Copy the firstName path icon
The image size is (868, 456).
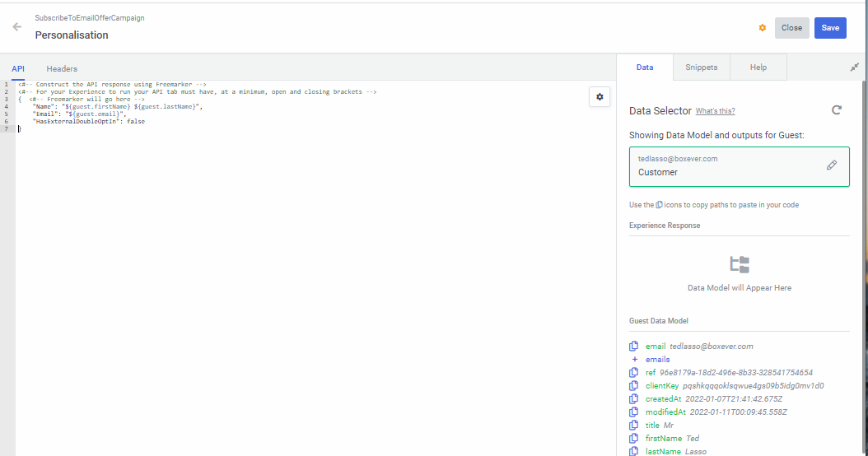[634, 439]
